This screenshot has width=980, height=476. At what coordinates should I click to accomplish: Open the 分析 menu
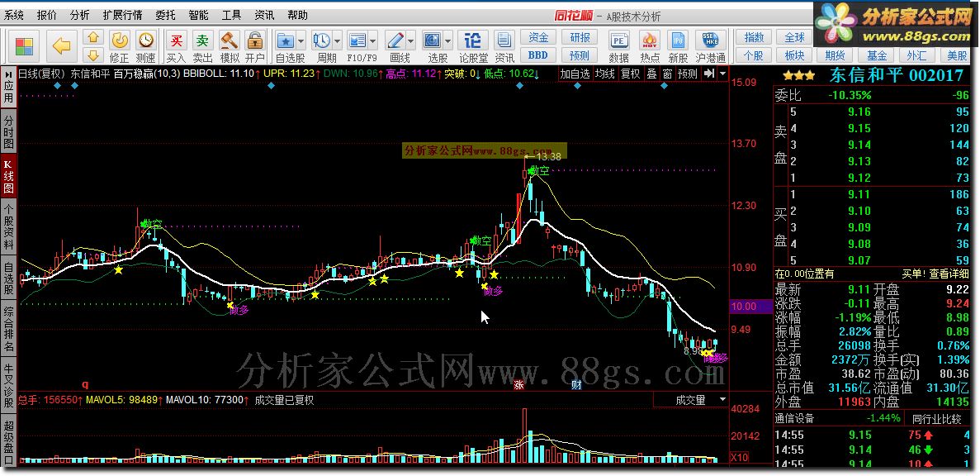click(x=79, y=15)
